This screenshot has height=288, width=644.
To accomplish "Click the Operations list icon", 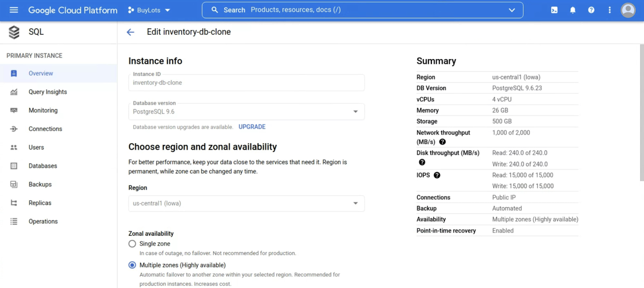I will 14,222.
